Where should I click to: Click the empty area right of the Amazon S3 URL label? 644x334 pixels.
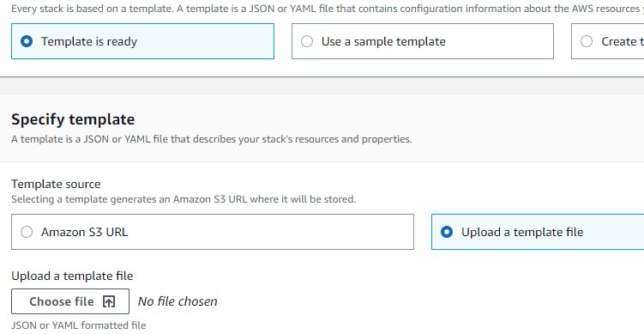271,232
